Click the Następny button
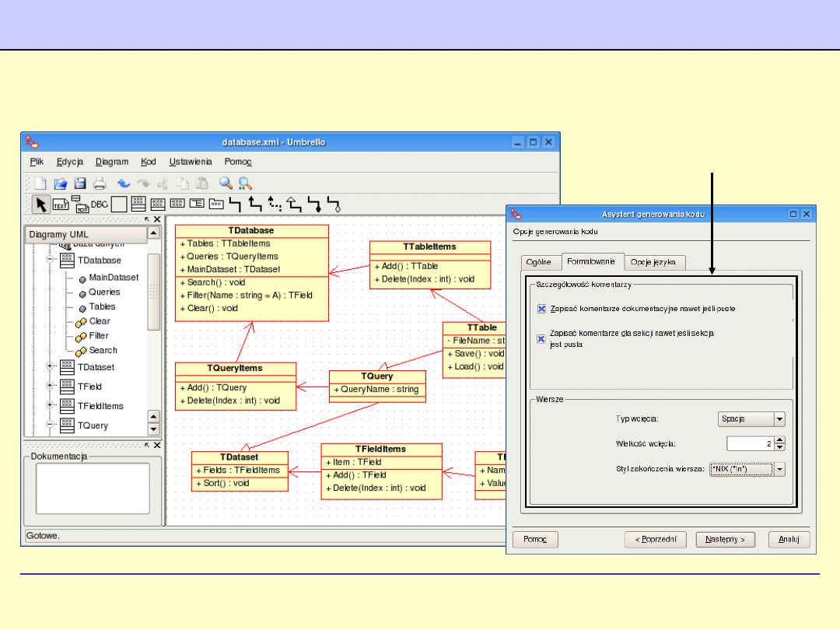The image size is (840, 630). (x=725, y=539)
